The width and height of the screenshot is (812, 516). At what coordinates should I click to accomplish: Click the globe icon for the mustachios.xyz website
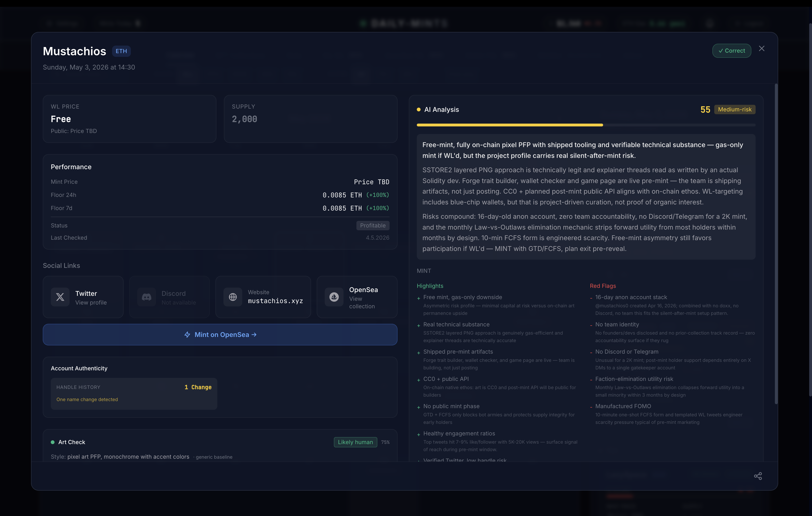click(233, 297)
